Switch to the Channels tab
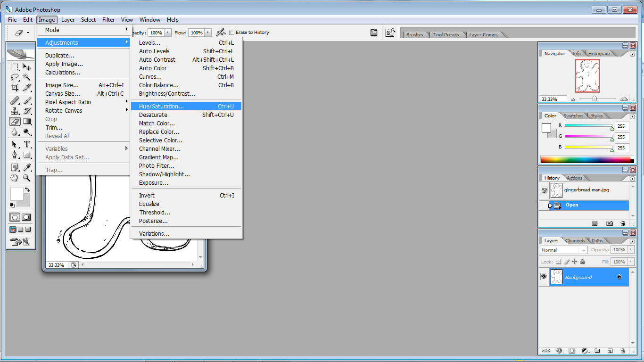The image size is (644, 362). click(x=575, y=240)
